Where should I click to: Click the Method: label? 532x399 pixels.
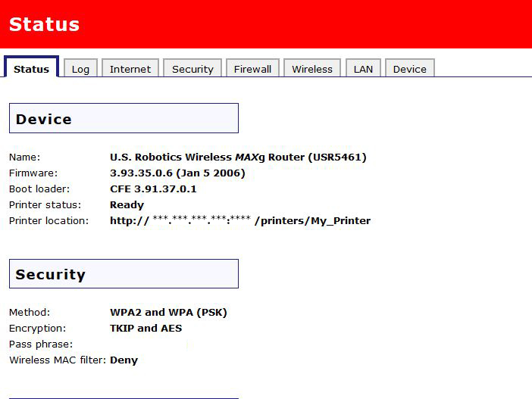[x=30, y=312]
